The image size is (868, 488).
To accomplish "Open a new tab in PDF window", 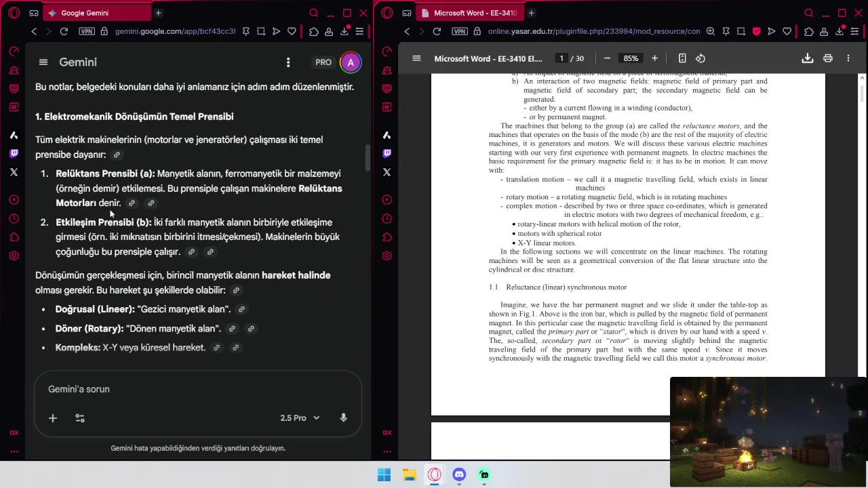I will pyautogui.click(x=531, y=13).
